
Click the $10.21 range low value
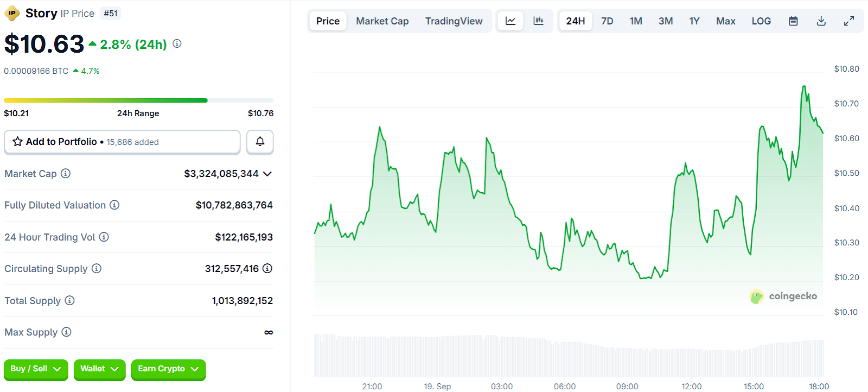[16, 113]
